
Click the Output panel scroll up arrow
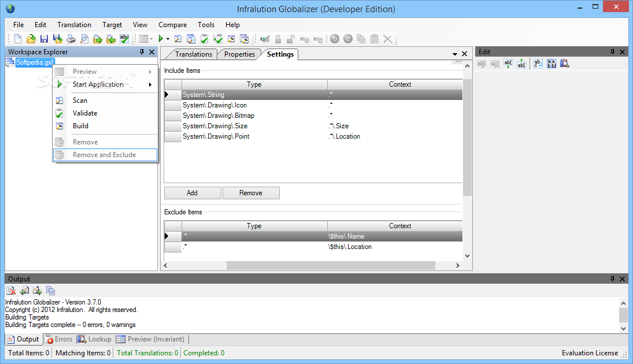(623, 303)
